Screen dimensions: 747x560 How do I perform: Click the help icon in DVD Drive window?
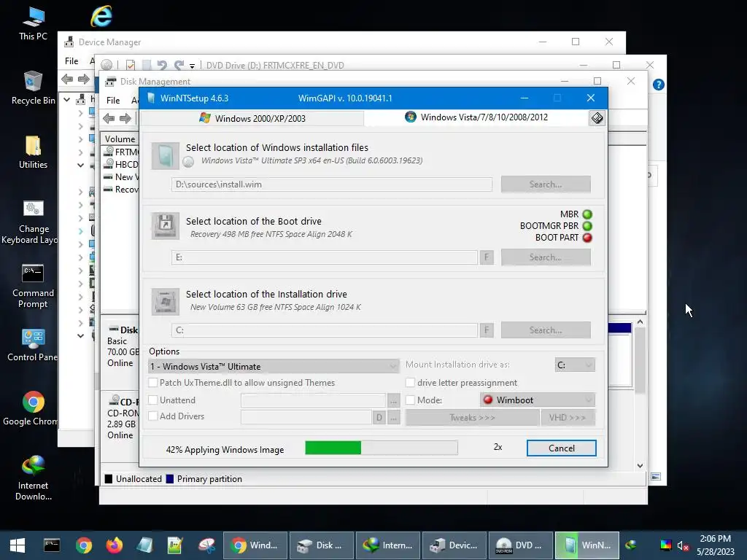(x=659, y=85)
